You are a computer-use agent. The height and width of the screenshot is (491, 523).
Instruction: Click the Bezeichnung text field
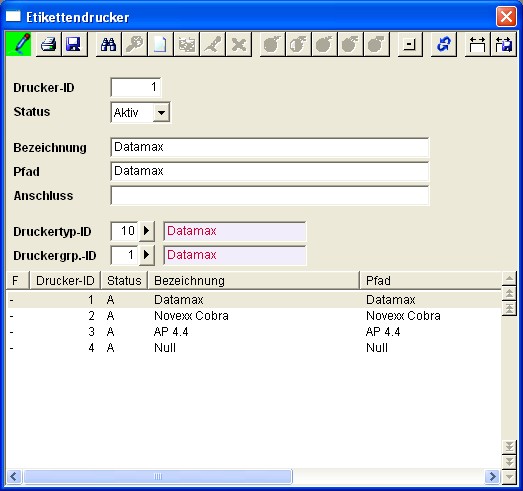pyautogui.click(x=270, y=147)
